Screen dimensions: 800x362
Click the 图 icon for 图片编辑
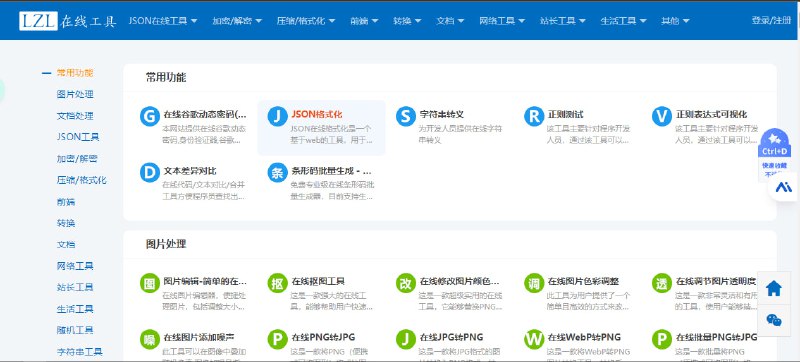click(149, 283)
